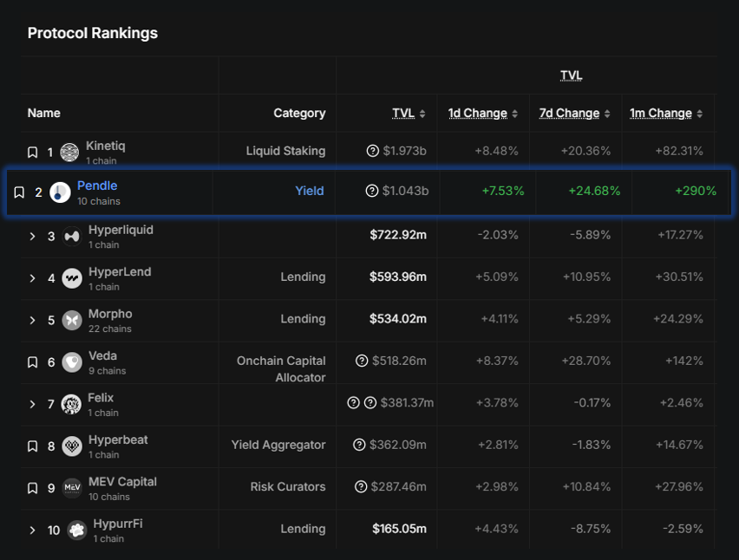This screenshot has height=560, width=739.
Task: Click the sort arrows next to 7d Change
Action: point(607,114)
